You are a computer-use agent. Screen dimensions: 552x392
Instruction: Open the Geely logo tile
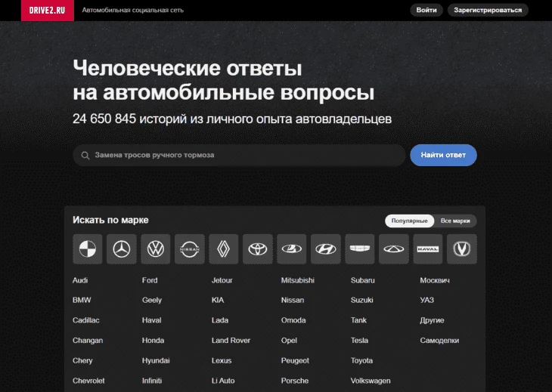click(360, 249)
